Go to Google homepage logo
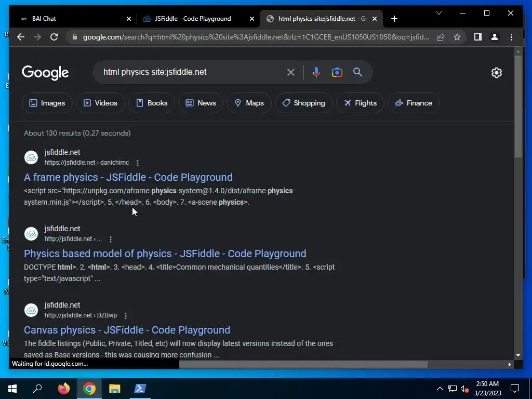 click(45, 73)
